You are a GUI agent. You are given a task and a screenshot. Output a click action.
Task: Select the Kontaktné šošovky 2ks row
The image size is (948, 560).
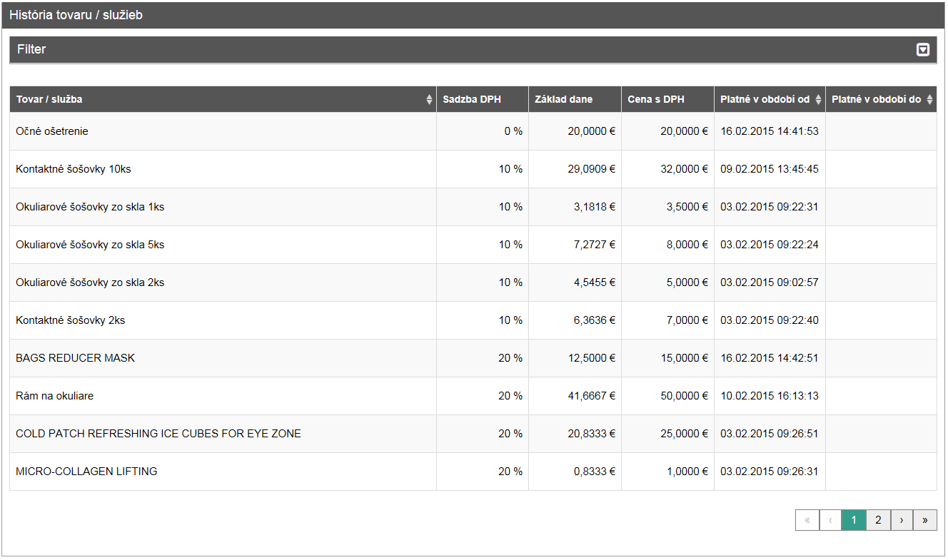[473, 320]
